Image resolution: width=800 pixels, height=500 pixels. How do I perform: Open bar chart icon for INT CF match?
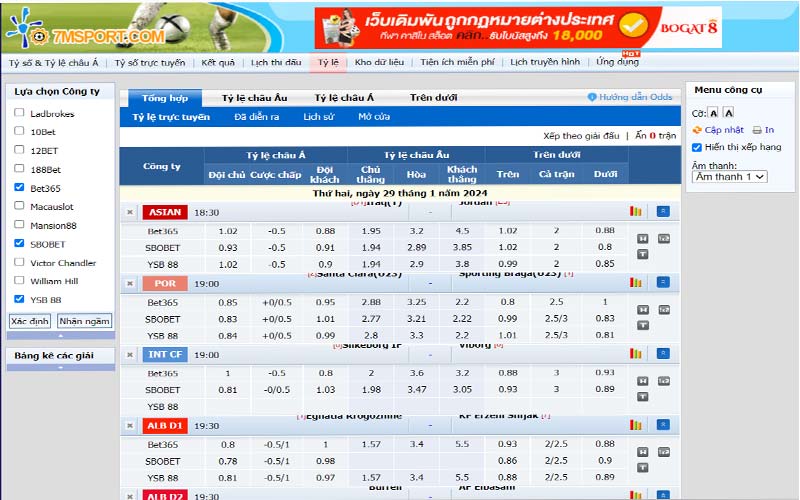click(x=635, y=353)
